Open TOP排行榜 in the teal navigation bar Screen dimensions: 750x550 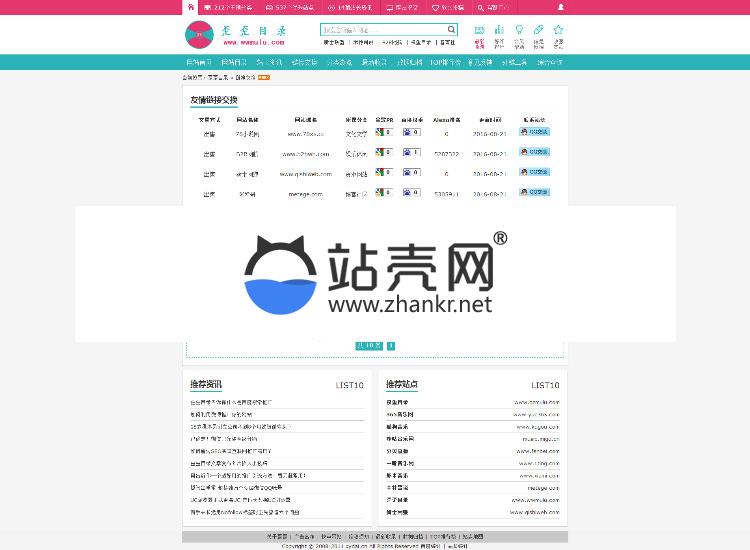(x=445, y=62)
